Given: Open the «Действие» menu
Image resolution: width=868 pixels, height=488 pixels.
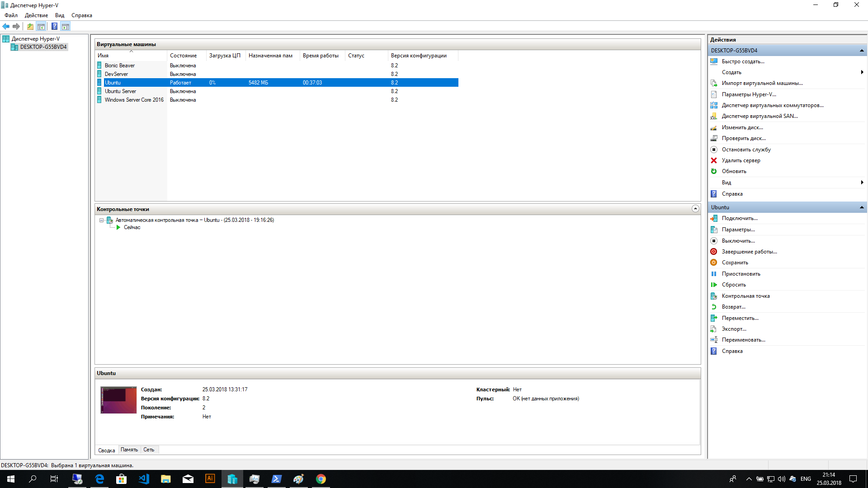Looking at the screenshot, I should (37, 15).
